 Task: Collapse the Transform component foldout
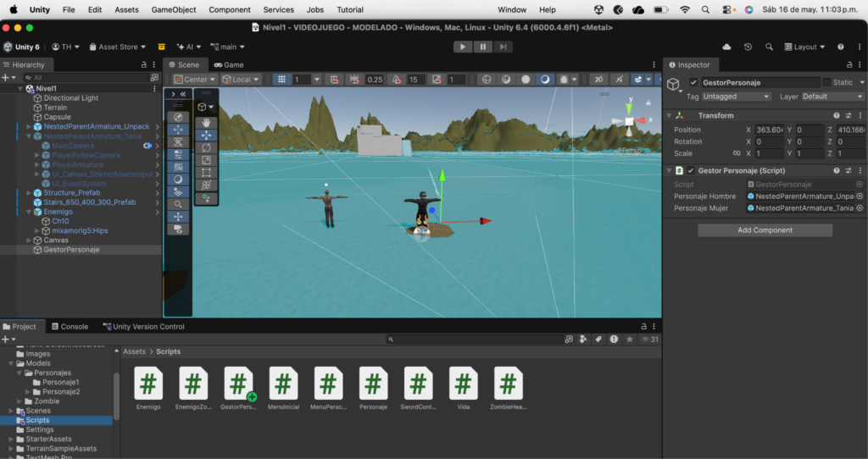(670, 115)
